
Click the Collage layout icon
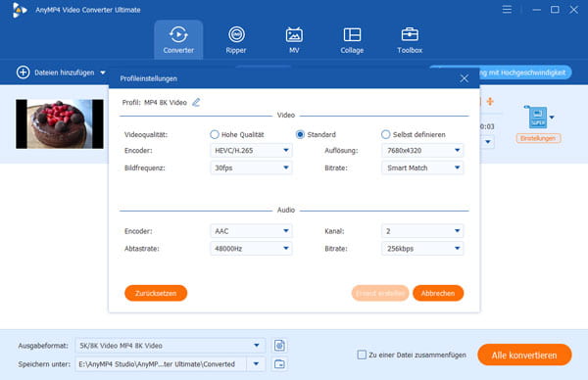pos(352,35)
